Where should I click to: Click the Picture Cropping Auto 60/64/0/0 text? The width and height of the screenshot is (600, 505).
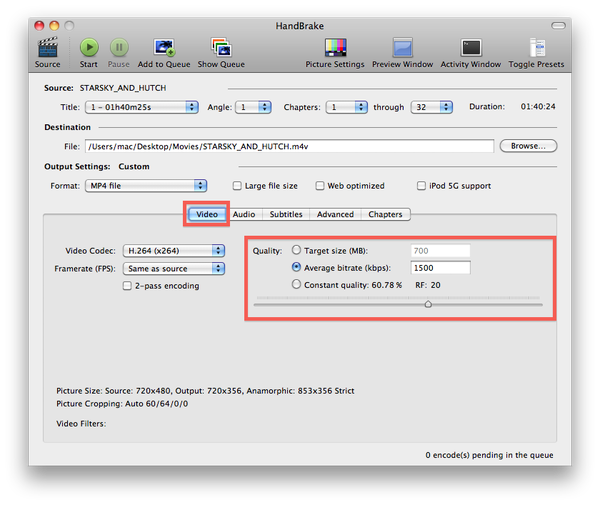(122, 404)
